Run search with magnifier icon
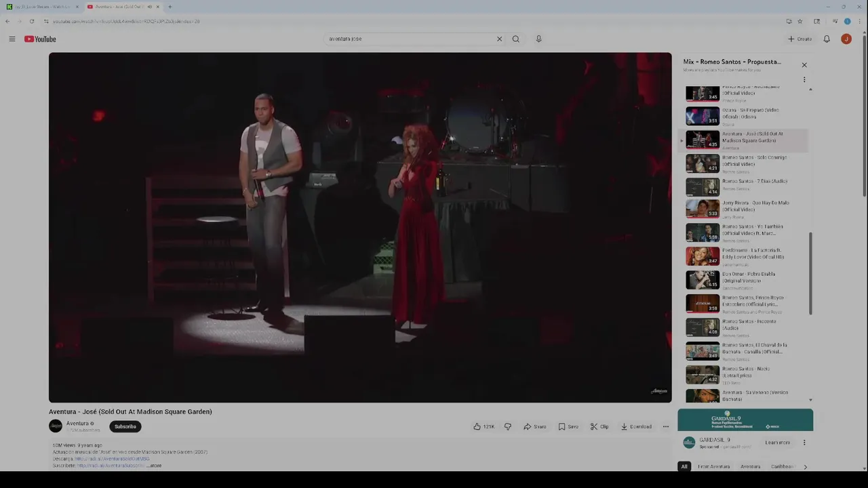This screenshot has height=488, width=868. pos(516,39)
